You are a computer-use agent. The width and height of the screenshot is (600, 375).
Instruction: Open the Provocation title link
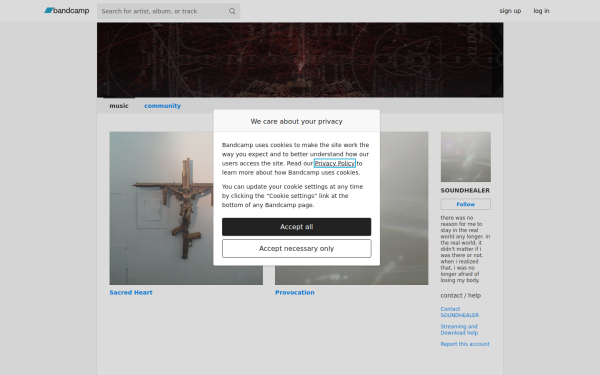coord(295,292)
